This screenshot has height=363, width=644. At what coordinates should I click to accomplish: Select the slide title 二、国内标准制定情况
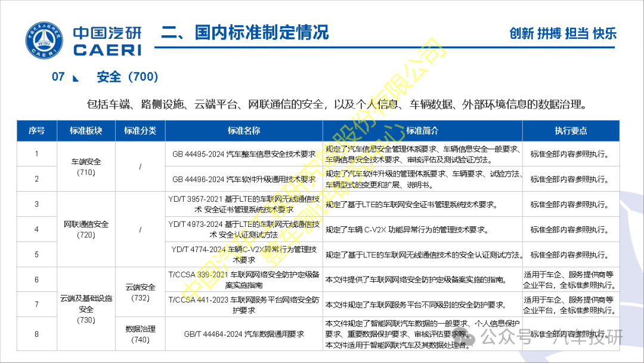(245, 32)
